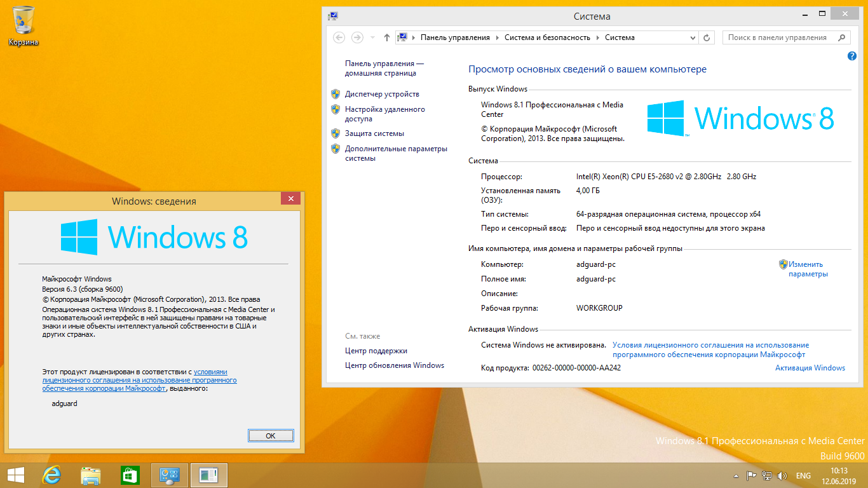Open the blue Help question mark icon
868x488 pixels.
[x=852, y=57]
